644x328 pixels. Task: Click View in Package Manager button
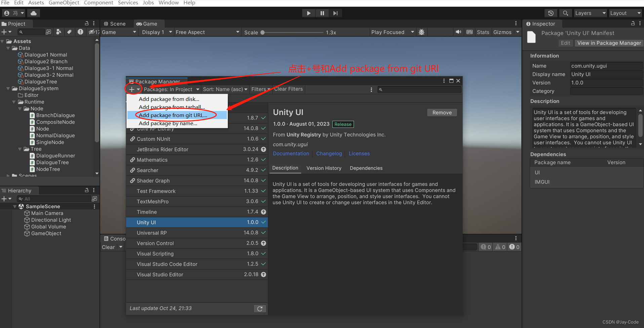click(x=609, y=43)
